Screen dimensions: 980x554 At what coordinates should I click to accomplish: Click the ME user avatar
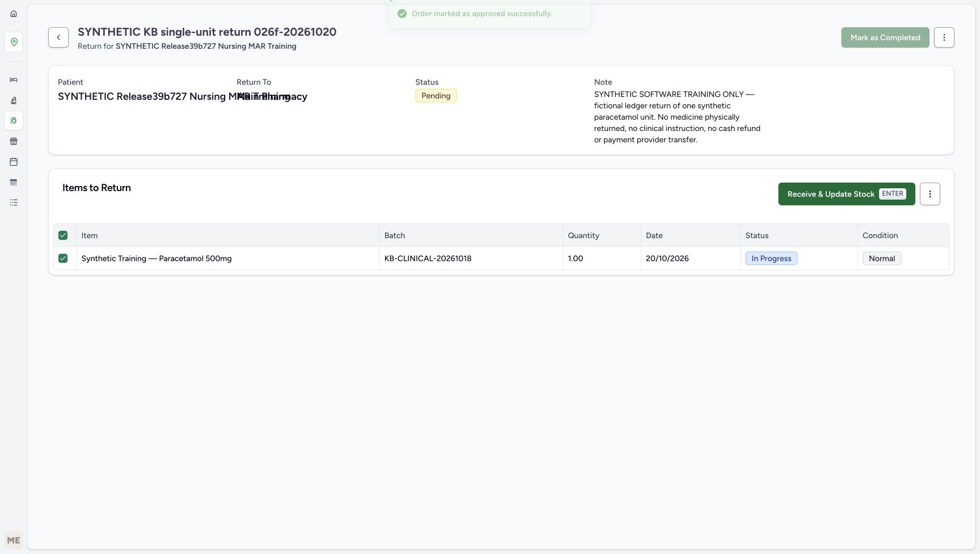coord(14,540)
